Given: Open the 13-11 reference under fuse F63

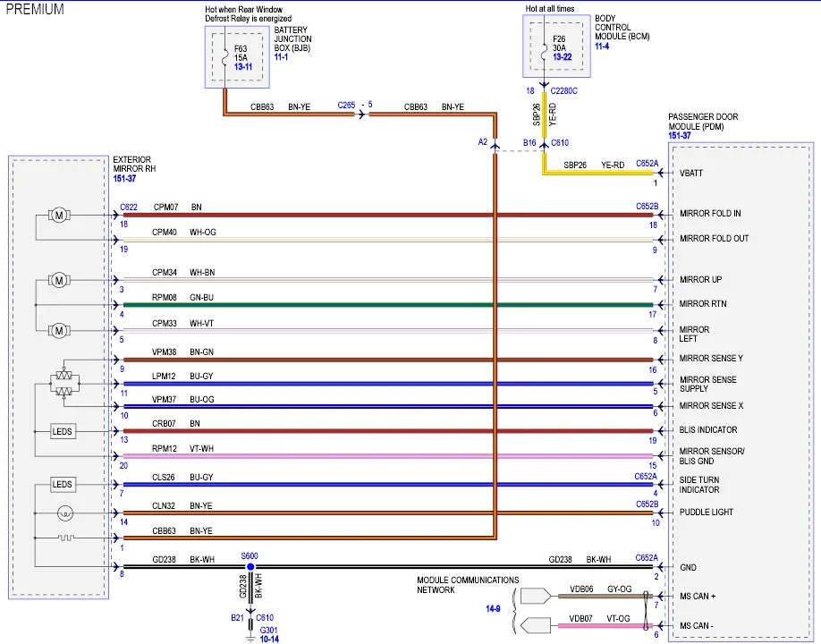Looking at the screenshot, I should tap(243, 67).
